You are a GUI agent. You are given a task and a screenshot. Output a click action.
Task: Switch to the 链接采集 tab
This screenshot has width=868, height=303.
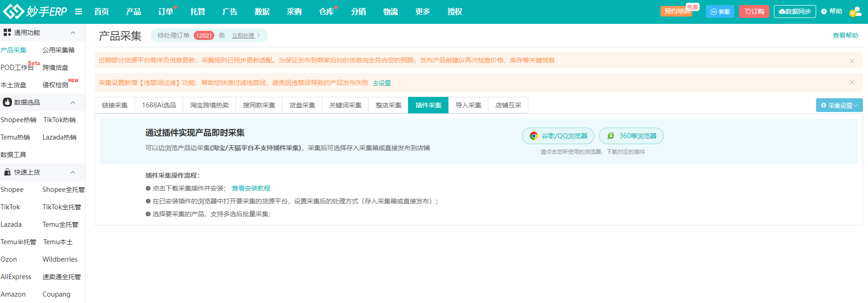click(115, 105)
